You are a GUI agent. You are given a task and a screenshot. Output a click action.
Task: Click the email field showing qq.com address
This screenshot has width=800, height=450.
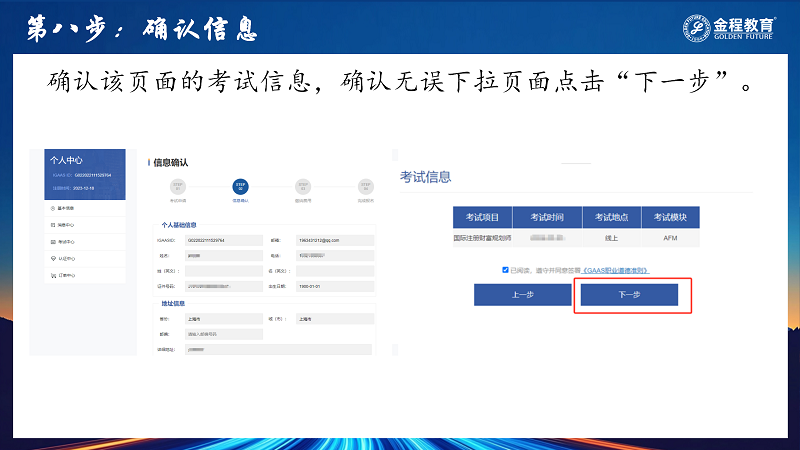335,240
